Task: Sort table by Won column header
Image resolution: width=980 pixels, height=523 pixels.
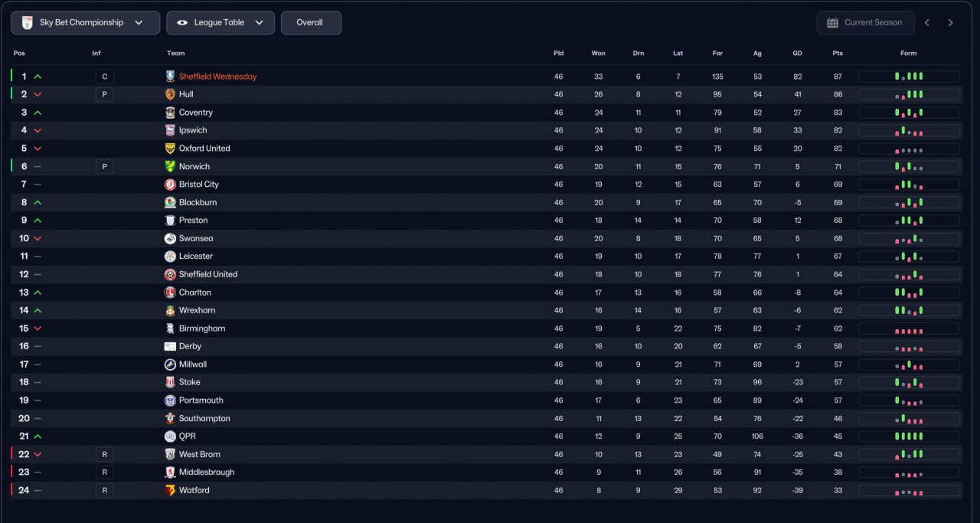Action: [599, 54]
